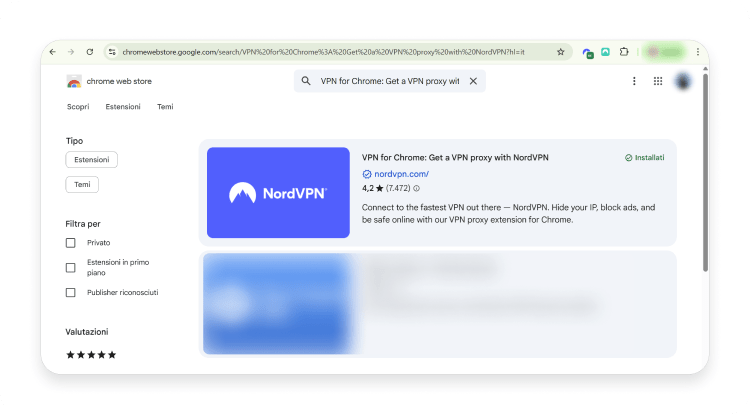Open the blue extension icon in toolbar

pos(588,53)
